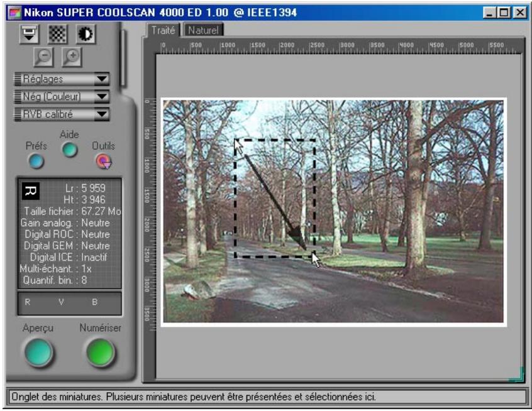Click the 'Lr : 5 959' width value

[85, 188]
